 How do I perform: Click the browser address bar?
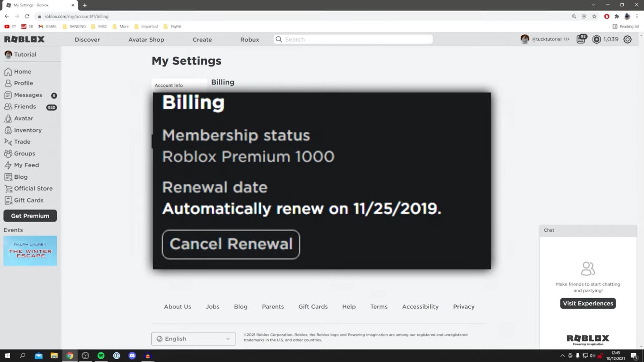302,16
